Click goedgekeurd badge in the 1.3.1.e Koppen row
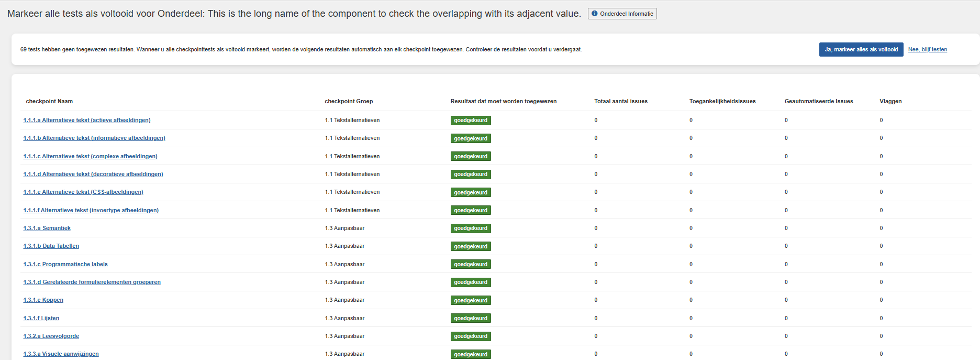Image resolution: width=980 pixels, height=360 pixels. tap(471, 301)
